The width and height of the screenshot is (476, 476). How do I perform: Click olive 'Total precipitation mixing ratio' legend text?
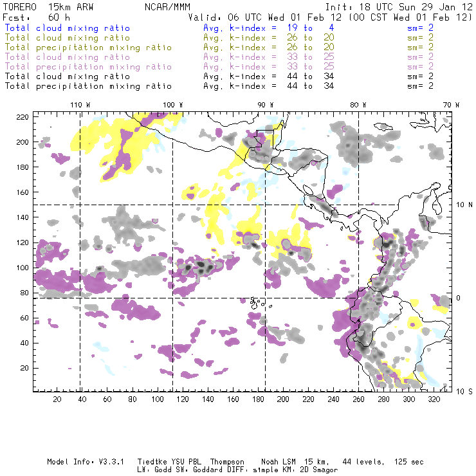88,48
